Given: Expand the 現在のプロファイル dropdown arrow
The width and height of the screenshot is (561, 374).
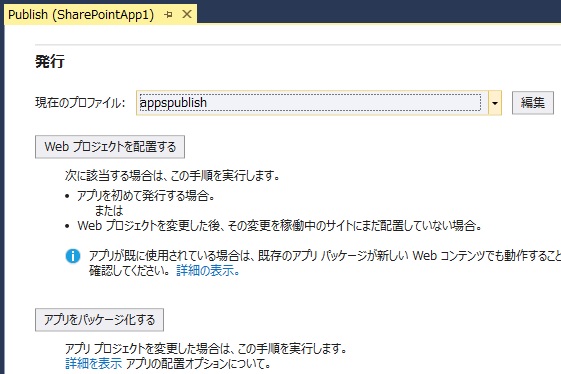Looking at the screenshot, I should pyautogui.click(x=495, y=103).
